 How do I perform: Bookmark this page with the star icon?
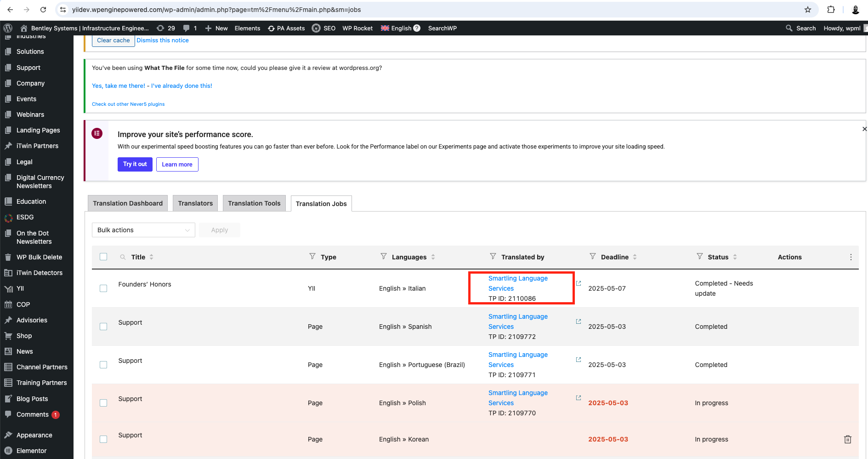pos(807,10)
